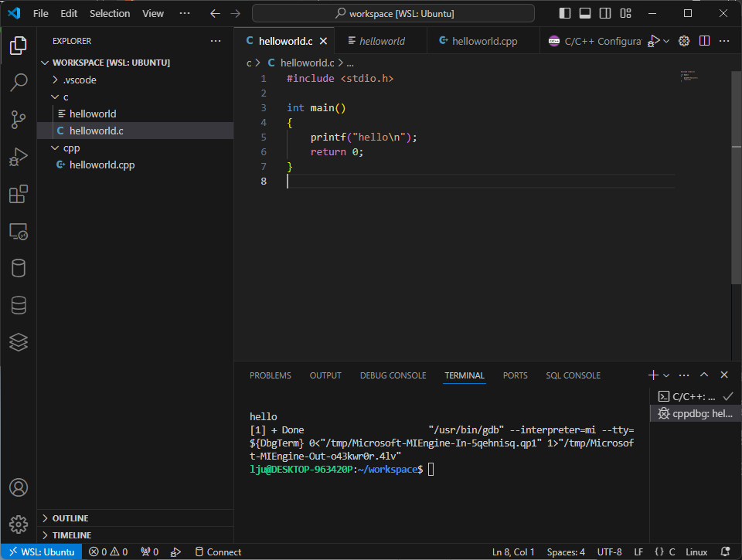
Task: Open terminal panel ellipsis menu
Action: click(x=684, y=375)
